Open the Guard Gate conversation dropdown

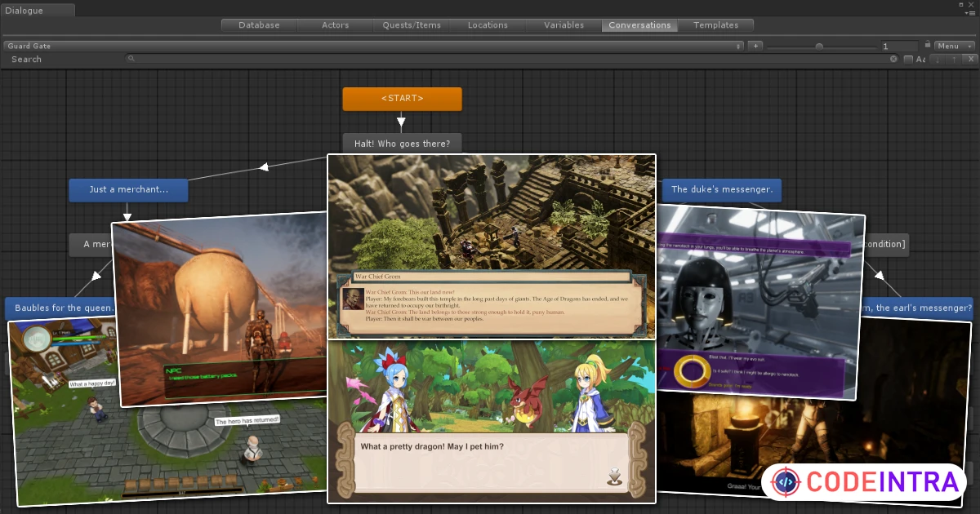coord(374,47)
